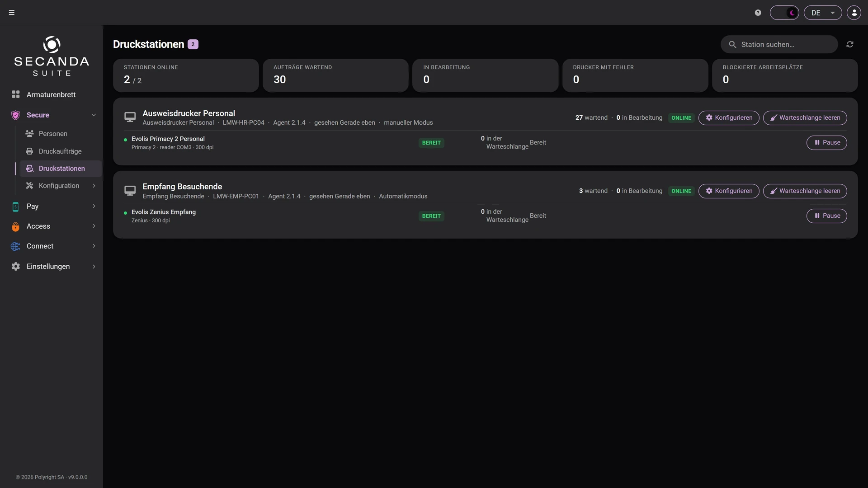
Task: Expand the Einstellungen section chevron
Action: (94, 267)
